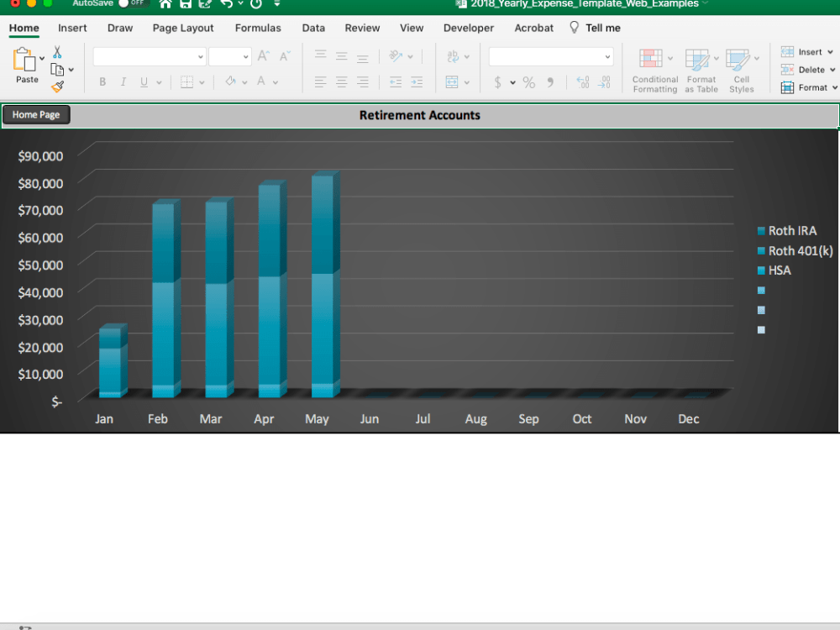This screenshot has width=840, height=630.
Task: Switch to the Formulas ribbon tab
Action: [258, 28]
